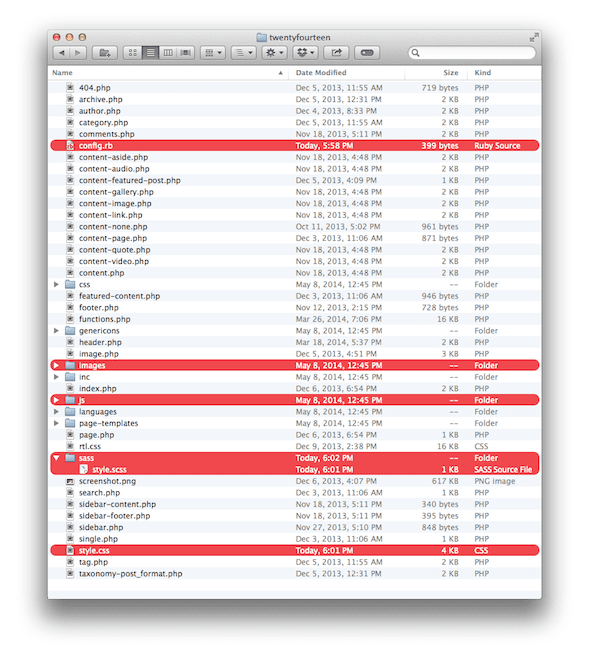The image size is (600, 660).
Task: Expand the genericons folder disclosure triangle
Action: point(56,331)
